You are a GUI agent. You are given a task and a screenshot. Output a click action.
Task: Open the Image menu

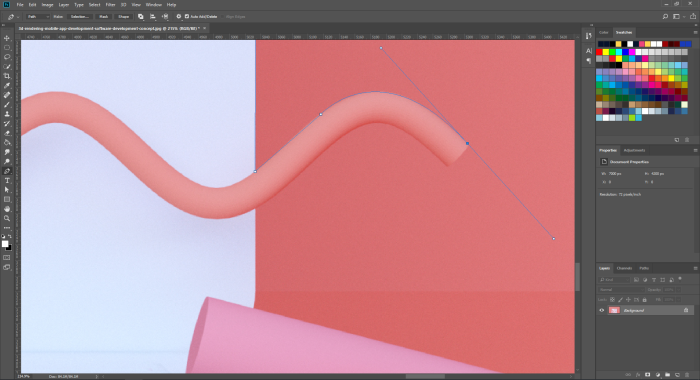[47, 5]
